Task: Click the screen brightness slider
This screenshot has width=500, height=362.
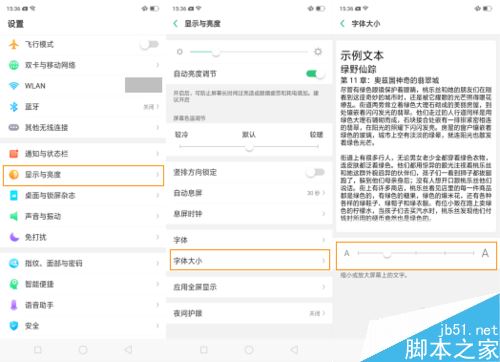Action: click(249, 52)
